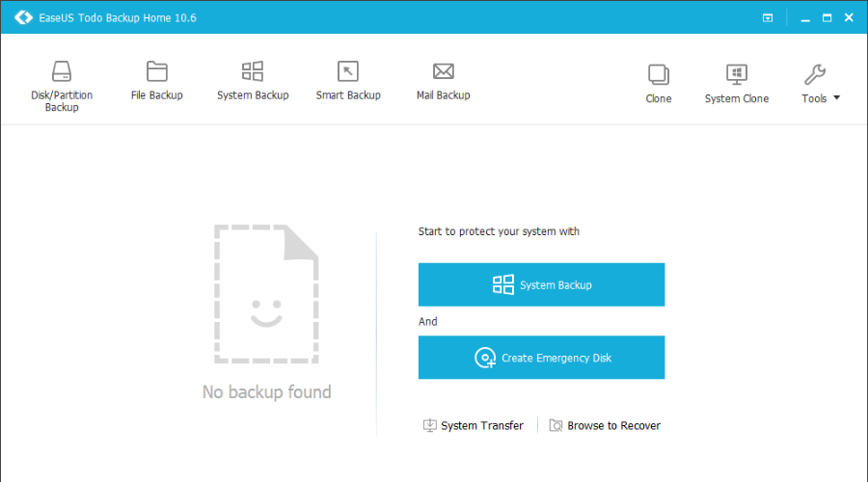Start a File Backup
This screenshot has height=482, width=868.
pyautogui.click(x=156, y=80)
